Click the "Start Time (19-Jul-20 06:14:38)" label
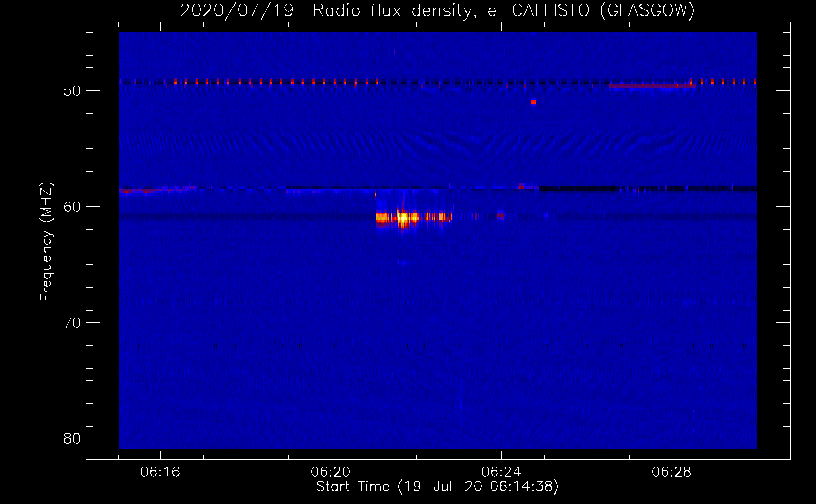Image resolution: width=816 pixels, height=504 pixels. tap(437, 487)
